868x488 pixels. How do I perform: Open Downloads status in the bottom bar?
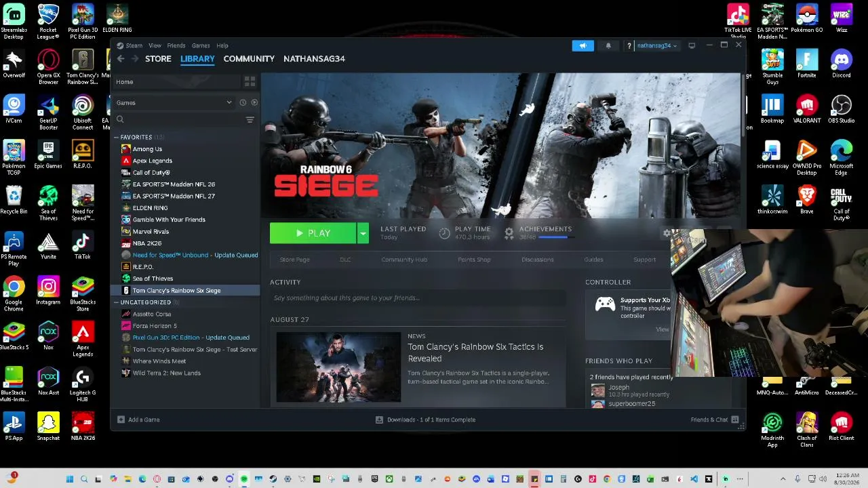click(x=426, y=420)
